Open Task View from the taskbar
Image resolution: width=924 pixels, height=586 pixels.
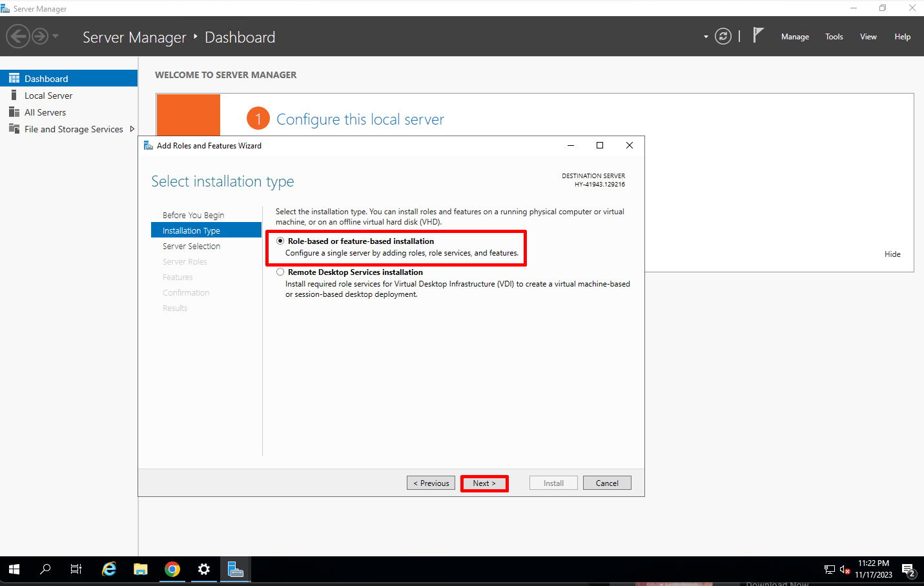point(76,569)
